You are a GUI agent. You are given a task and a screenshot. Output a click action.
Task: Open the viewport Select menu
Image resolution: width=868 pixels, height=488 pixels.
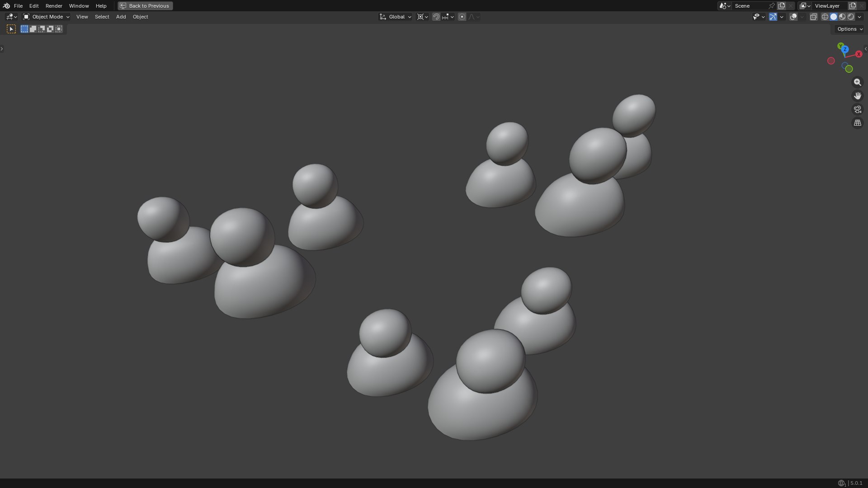(x=102, y=17)
